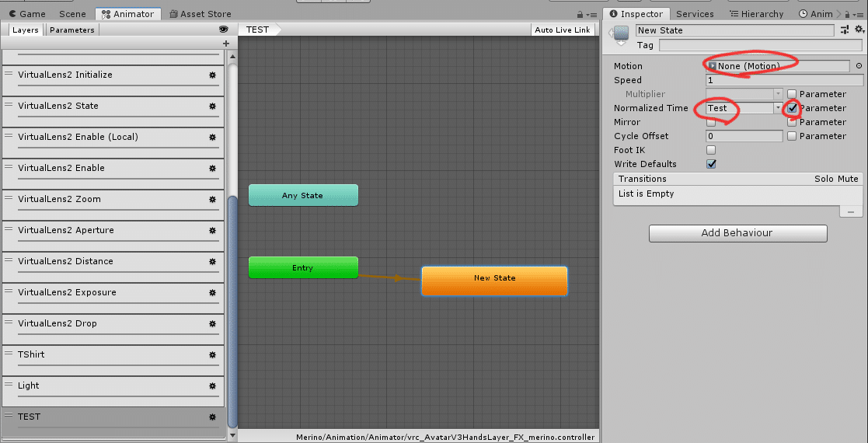Open settings gear for VirtualLens2 Initialize layer
The image size is (868, 443).
[212, 75]
